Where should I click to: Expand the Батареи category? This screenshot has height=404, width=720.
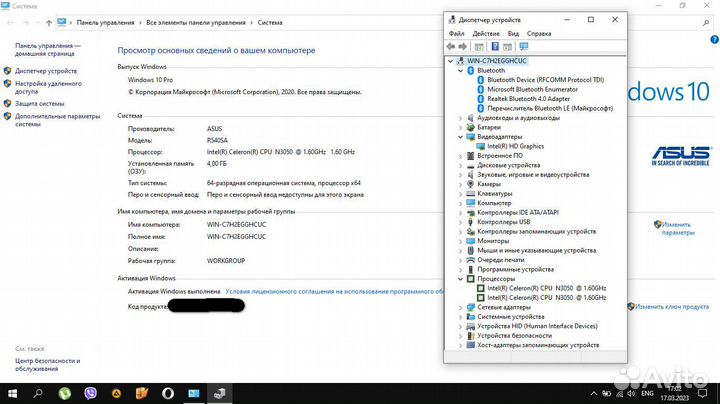[x=460, y=128]
